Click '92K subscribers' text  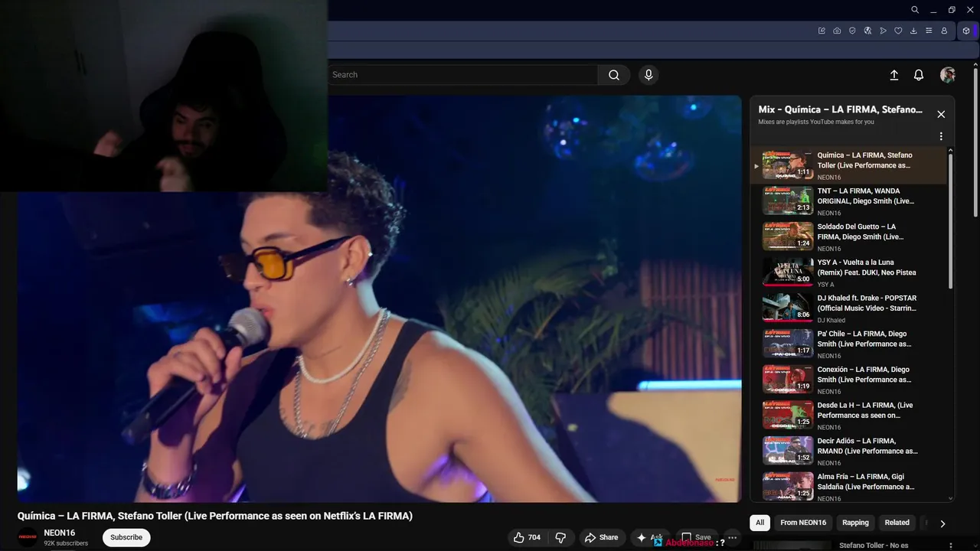(66, 543)
